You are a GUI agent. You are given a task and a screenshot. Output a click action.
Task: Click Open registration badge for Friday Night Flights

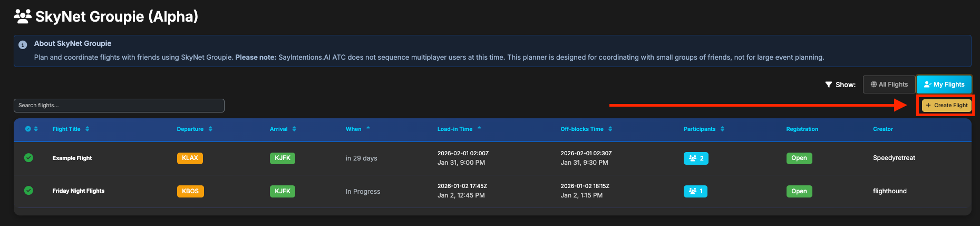coord(799,191)
